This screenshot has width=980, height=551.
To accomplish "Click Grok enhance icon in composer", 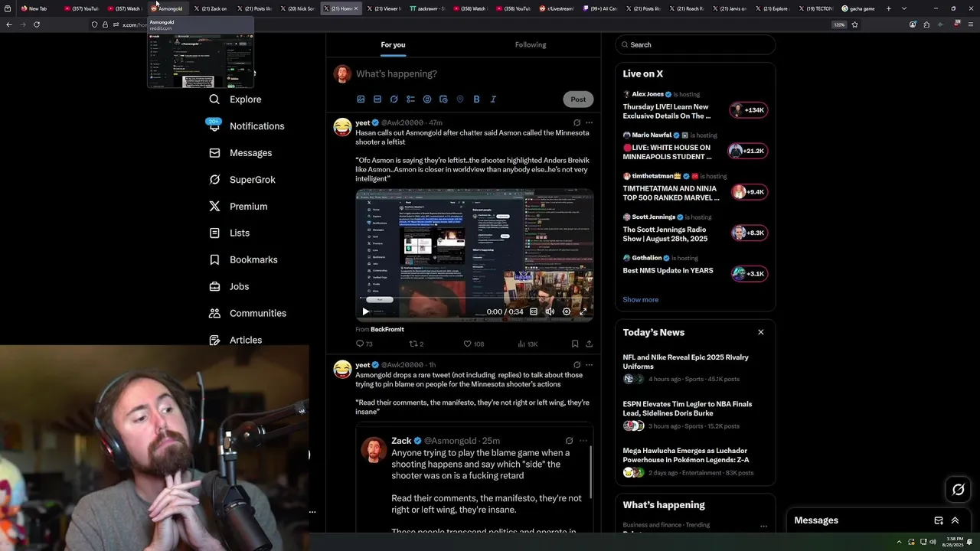I will coord(394,99).
